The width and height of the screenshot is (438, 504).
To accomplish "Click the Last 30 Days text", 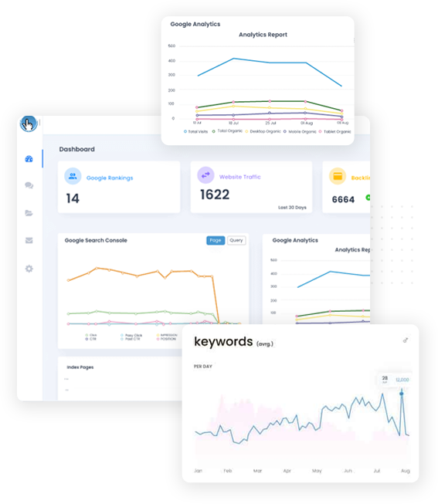I will (292, 208).
